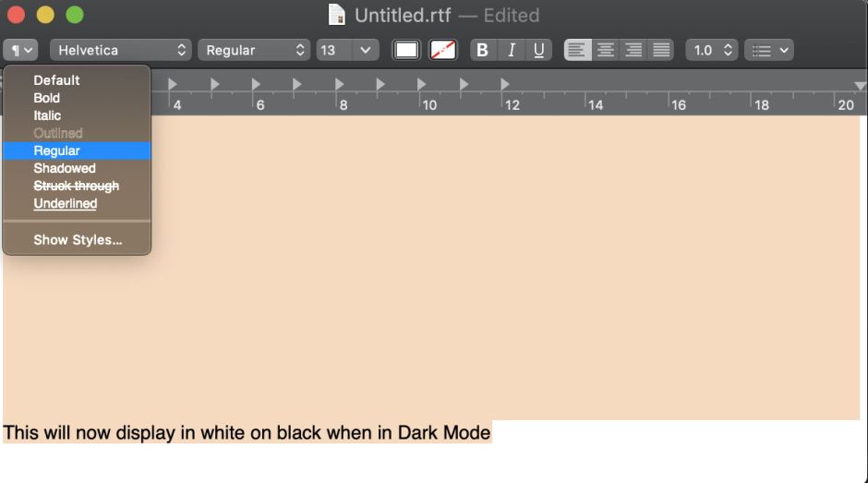Select Underlined in the styles menu

pyautogui.click(x=65, y=203)
